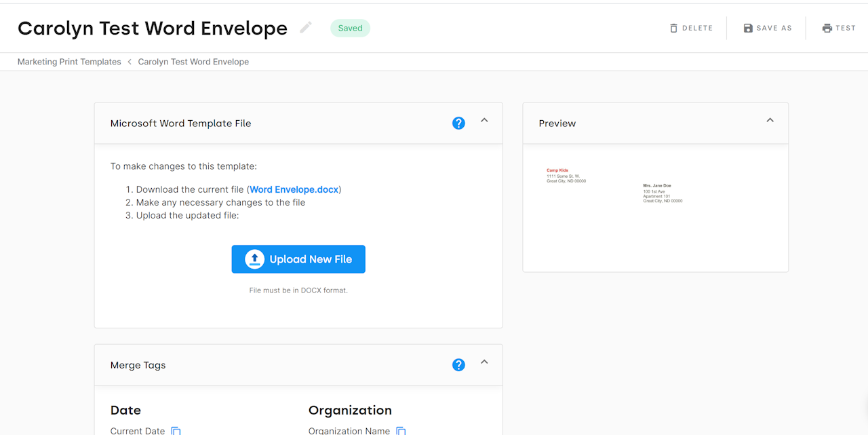This screenshot has width=868, height=435.
Task: Select the Carolyn Test Word Envelope breadcrumb
Action: click(x=193, y=62)
